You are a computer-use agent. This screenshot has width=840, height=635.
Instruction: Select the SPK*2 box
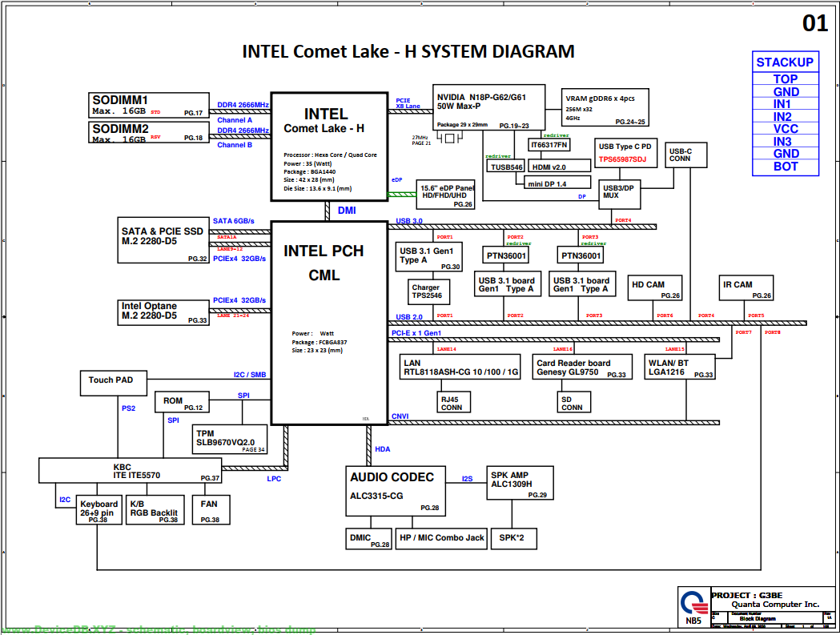[x=514, y=539]
